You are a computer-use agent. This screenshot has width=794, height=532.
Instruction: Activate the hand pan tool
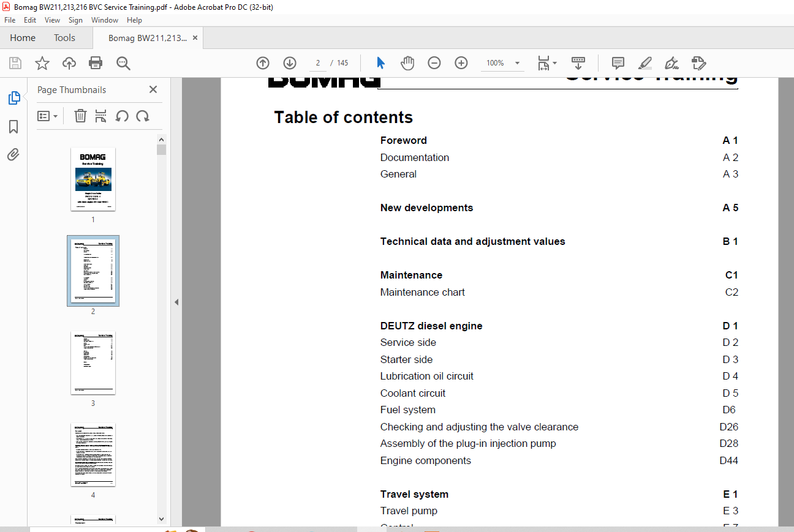407,63
